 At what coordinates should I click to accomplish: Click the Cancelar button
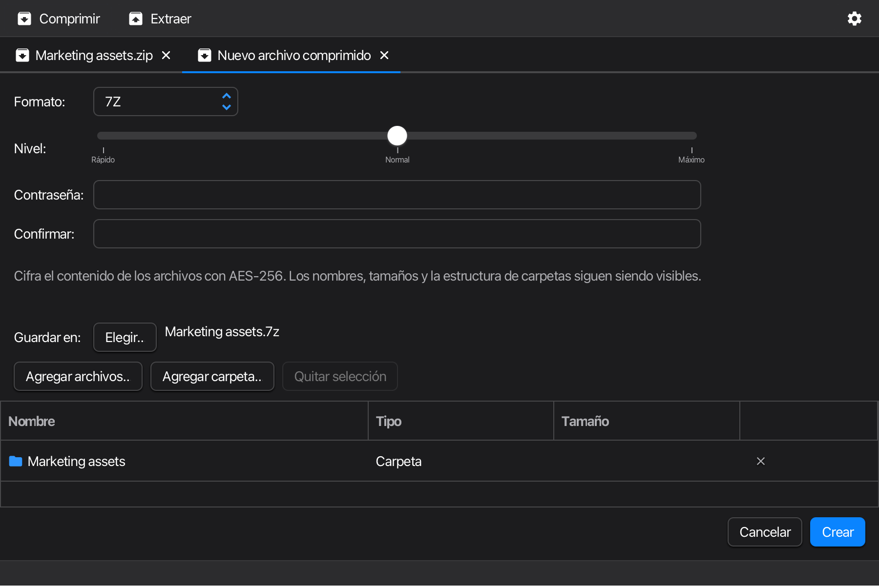click(765, 532)
